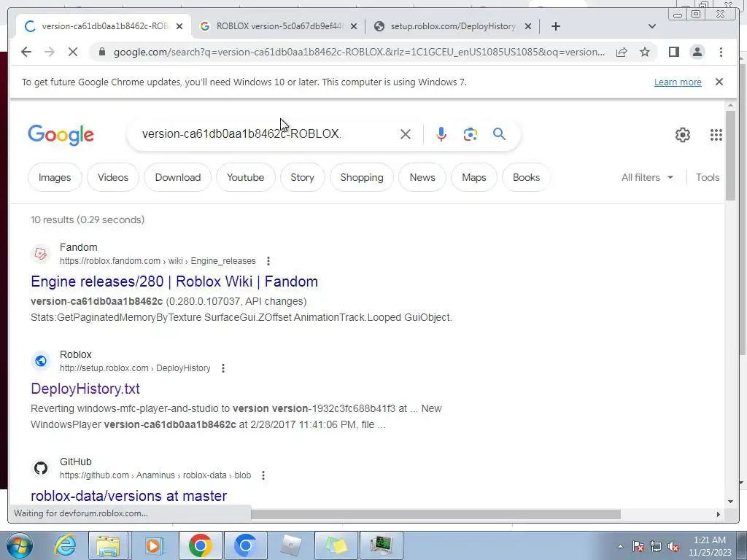Click the muted volume tray icon
The image size is (747, 560).
click(x=673, y=546)
